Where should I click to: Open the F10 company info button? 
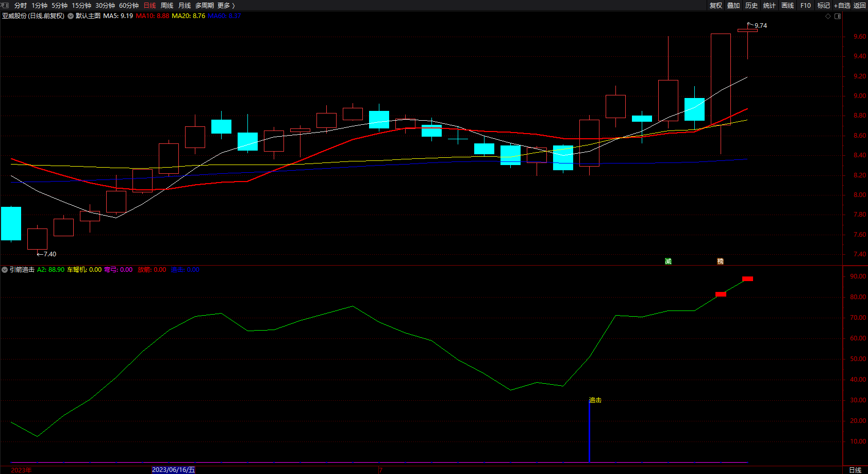(806, 5)
